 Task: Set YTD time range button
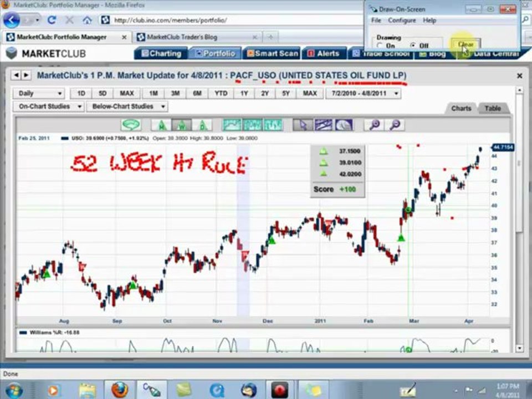pyautogui.click(x=221, y=93)
